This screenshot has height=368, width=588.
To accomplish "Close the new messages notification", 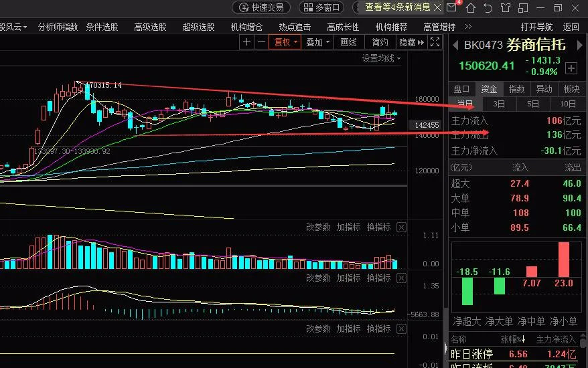I will tap(437, 7).
